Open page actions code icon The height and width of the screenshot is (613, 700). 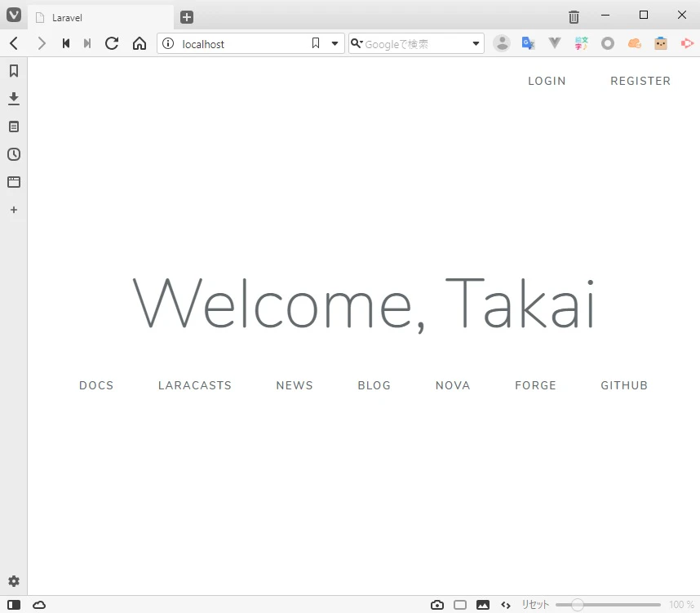(x=505, y=605)
